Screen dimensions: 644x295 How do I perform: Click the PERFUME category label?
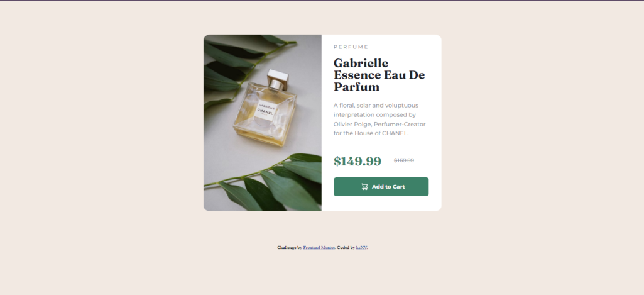(x=351, y=47)
